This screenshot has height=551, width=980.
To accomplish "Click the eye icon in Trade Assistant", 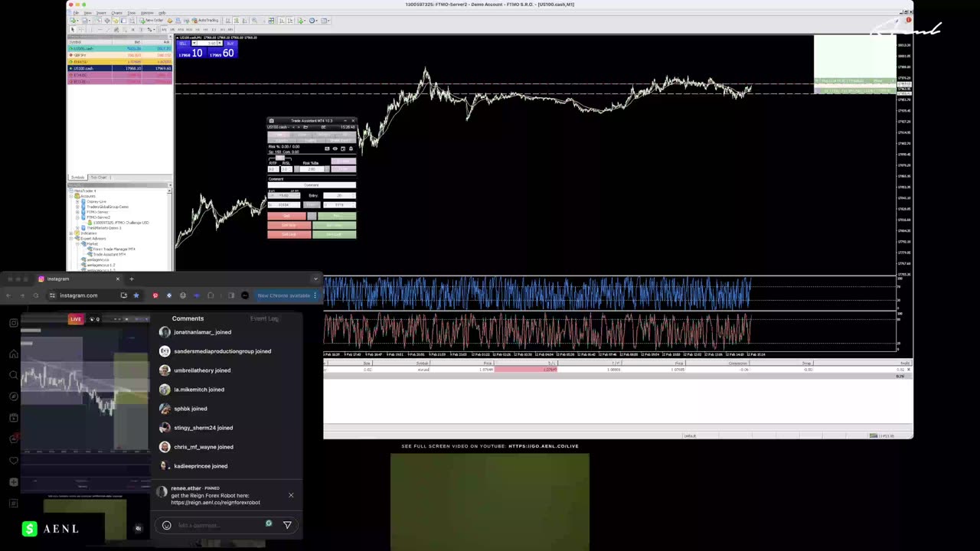I will [x=335, y=148].
